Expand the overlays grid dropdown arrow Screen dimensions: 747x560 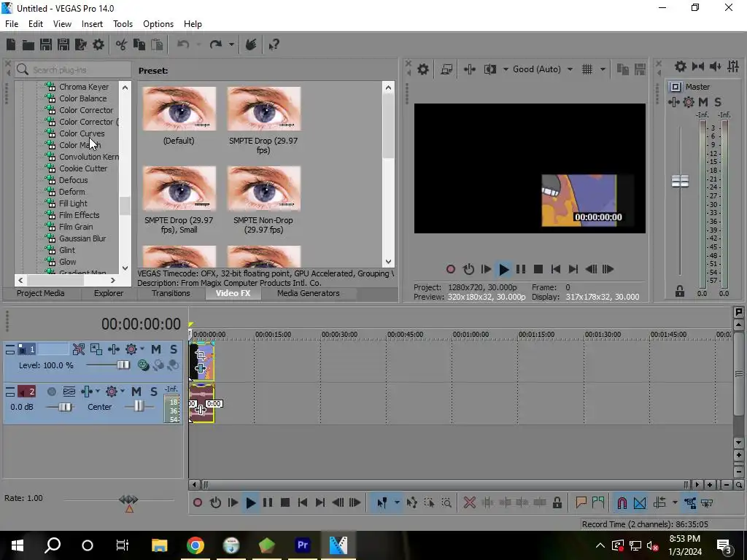[603, 69]
